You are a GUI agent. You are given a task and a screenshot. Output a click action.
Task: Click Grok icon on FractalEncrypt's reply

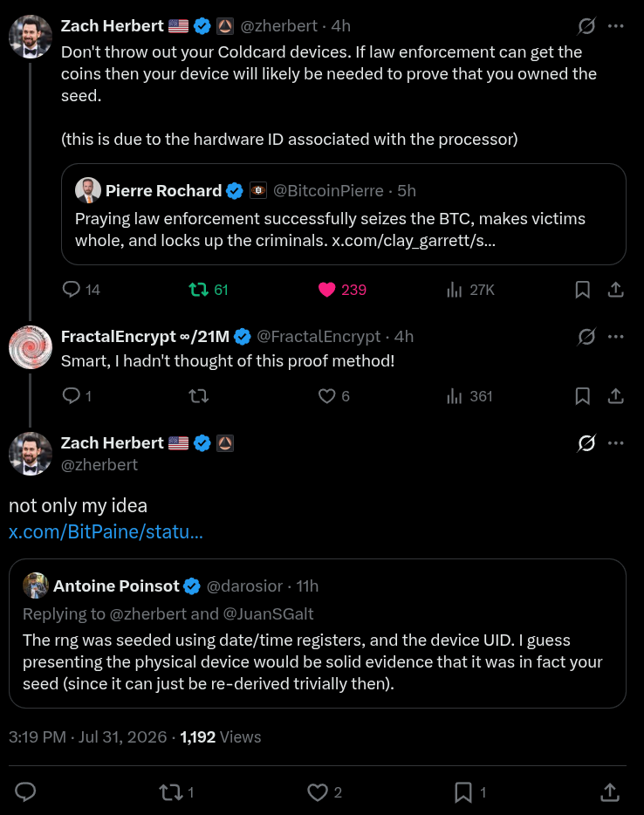click(586, 337)
